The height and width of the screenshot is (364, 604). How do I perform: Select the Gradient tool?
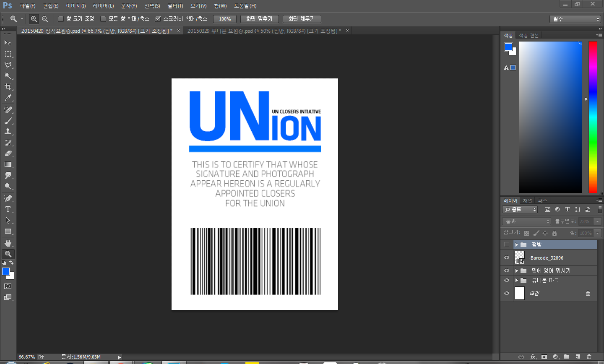8,164
